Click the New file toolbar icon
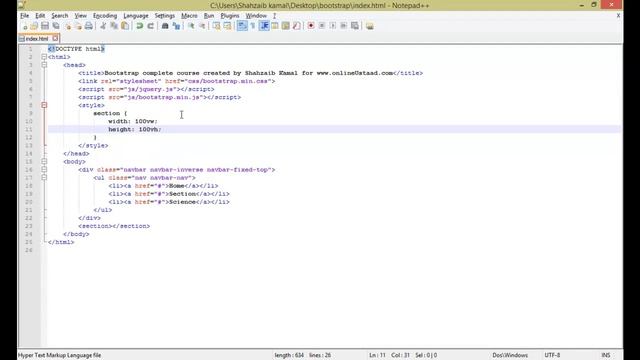 pyautogui.click(x=24, y=26)
